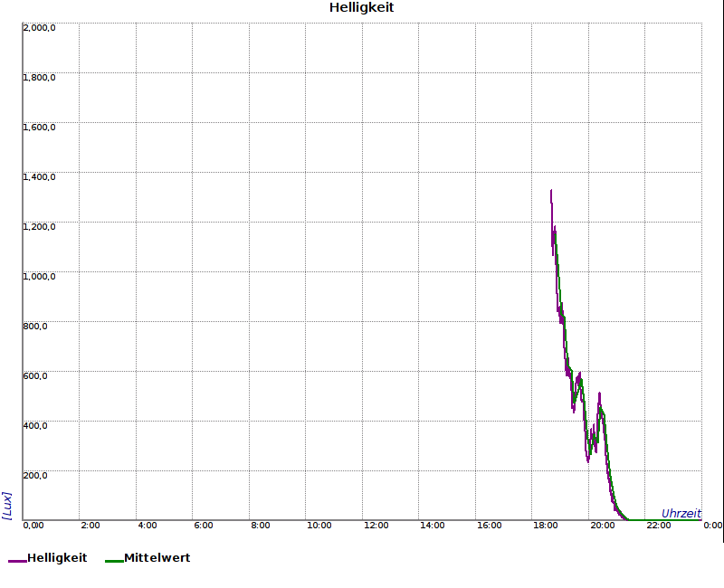This screenshot has width=724, height=588.
Task: Click the [Lux] y-axis unit label
Action: pos(7,506)
